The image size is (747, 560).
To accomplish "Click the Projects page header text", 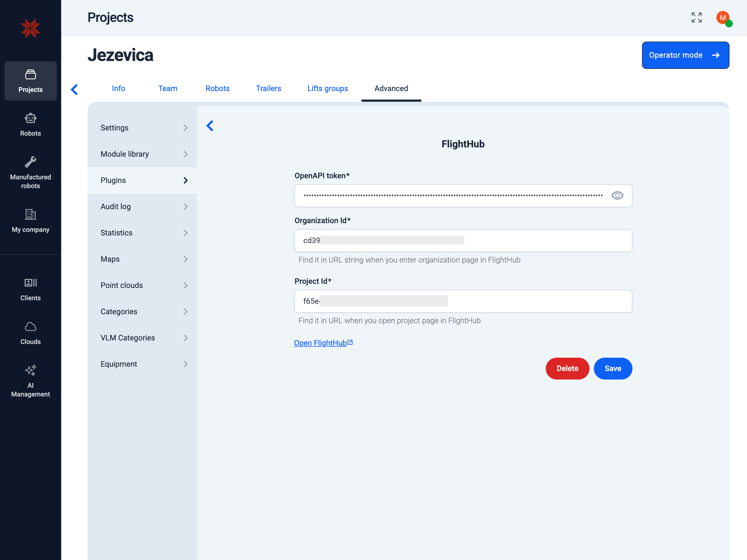I will click(110, 17).
